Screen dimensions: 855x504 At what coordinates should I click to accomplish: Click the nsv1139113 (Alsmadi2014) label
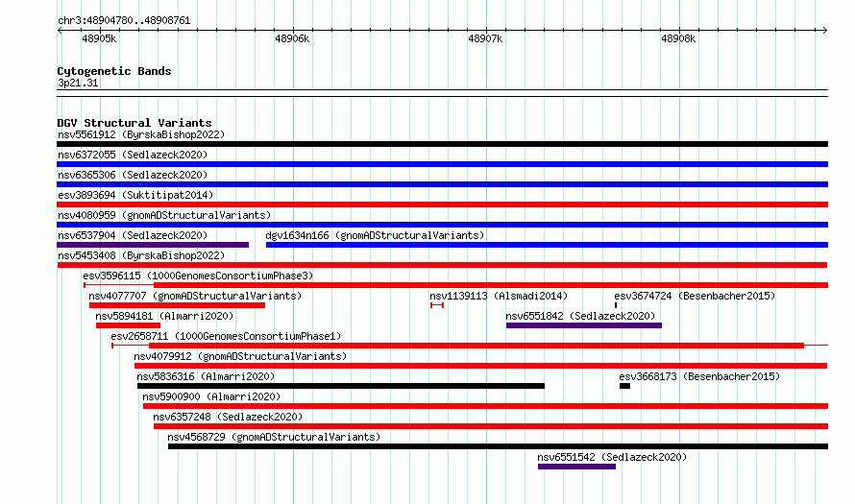[499, 296]
